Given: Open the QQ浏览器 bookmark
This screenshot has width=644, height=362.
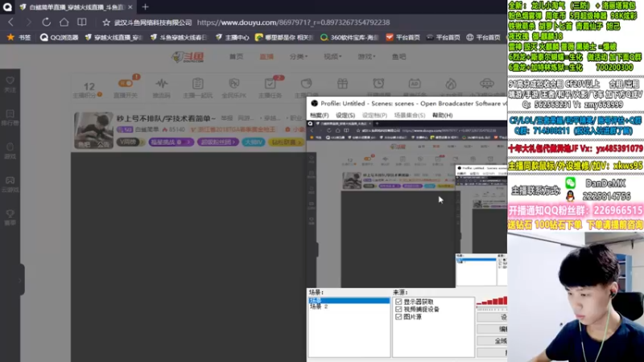Looking at the screenshot, I should coord(59,37).
